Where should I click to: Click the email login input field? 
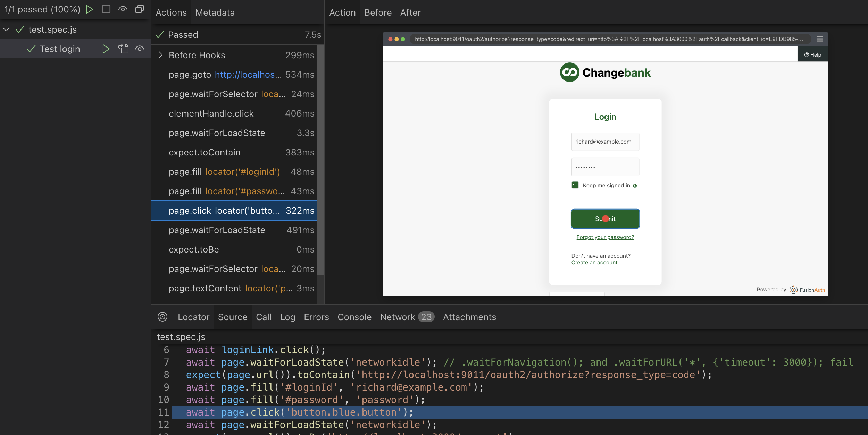(x=605, y=142)
